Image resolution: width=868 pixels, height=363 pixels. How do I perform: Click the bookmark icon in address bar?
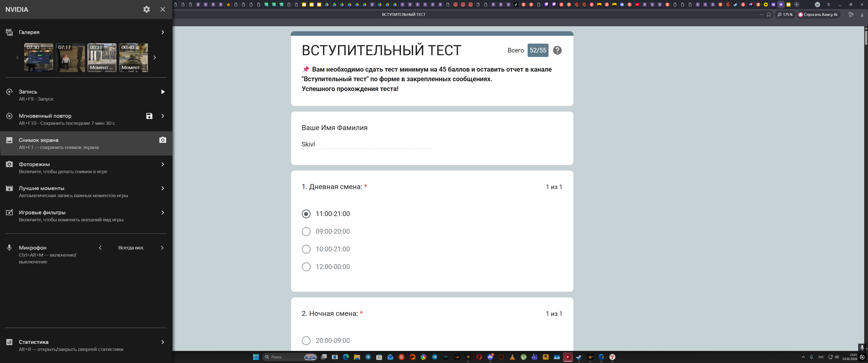click(x=769, y=14)
